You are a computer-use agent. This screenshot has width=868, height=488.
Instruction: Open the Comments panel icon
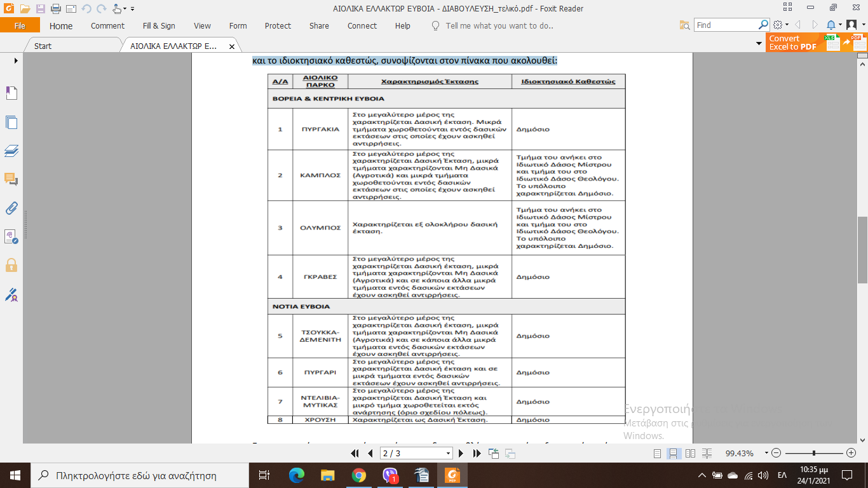pos(11,179)
